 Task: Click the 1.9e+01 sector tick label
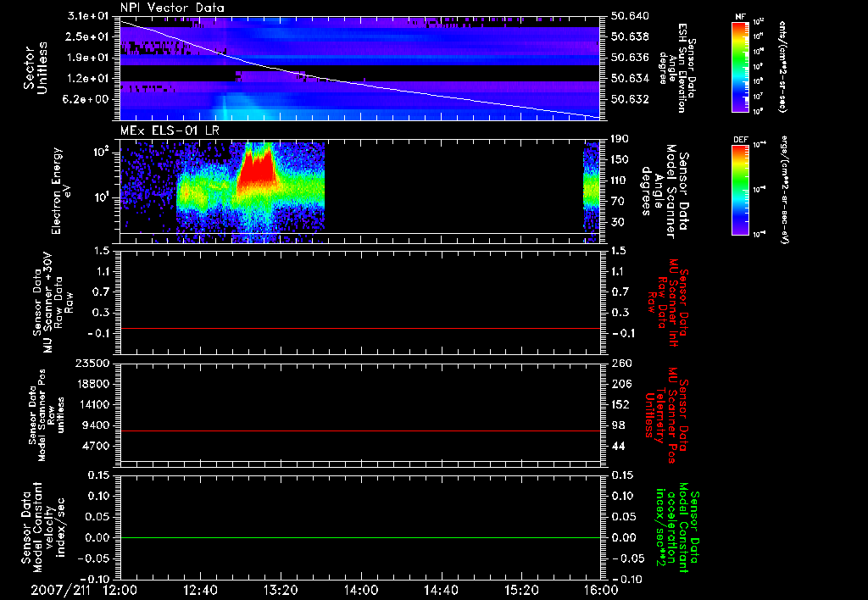88,58
